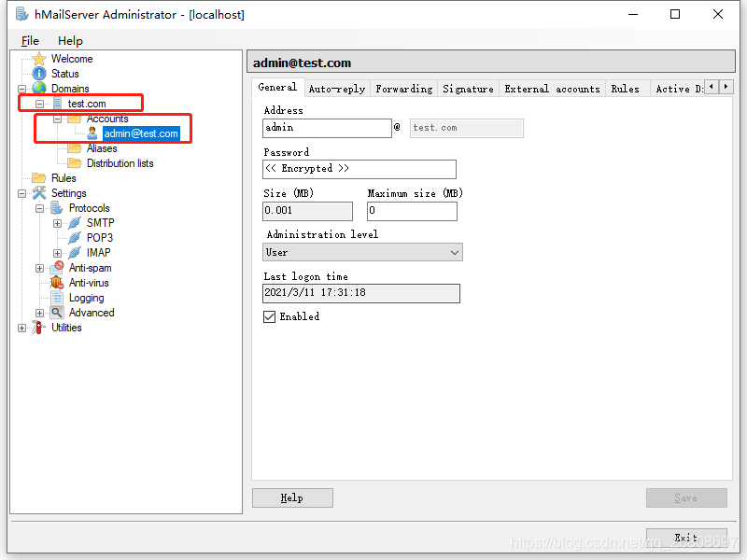
Task: Click the Maximum size (MB) field
Action: coord(412,211)
